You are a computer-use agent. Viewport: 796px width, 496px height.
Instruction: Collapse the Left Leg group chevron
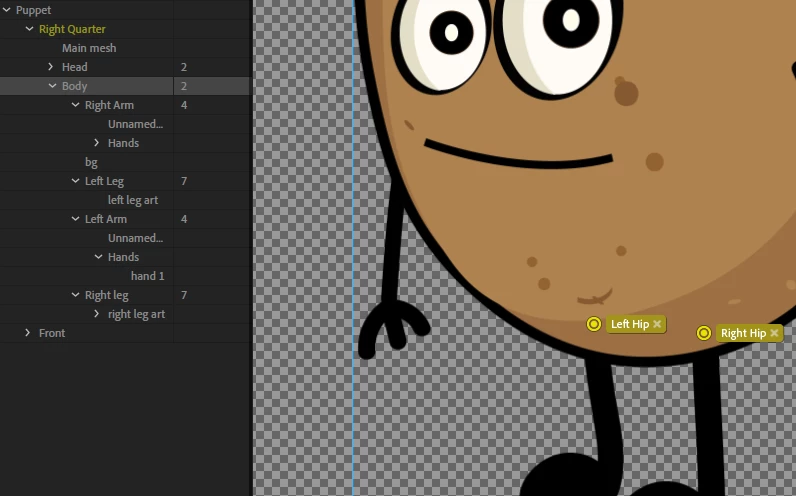tap(75, 181)
